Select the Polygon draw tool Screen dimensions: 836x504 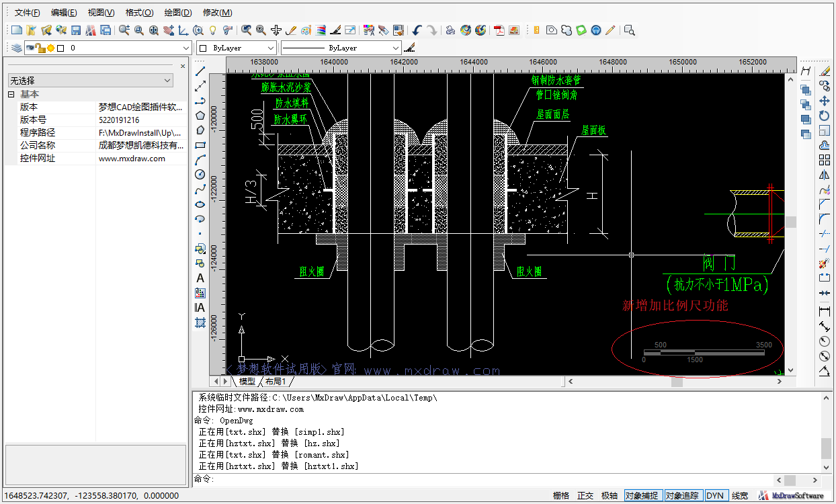[200, 116]
